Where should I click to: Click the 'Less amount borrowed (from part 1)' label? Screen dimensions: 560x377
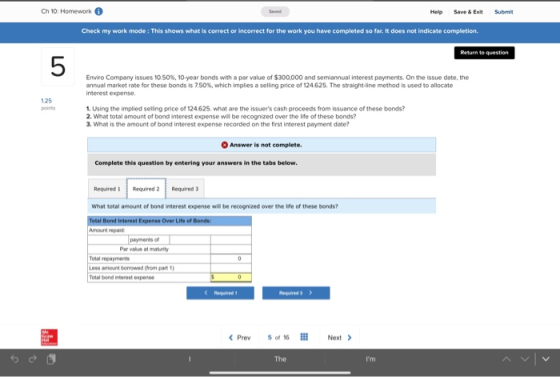point(131,268)
